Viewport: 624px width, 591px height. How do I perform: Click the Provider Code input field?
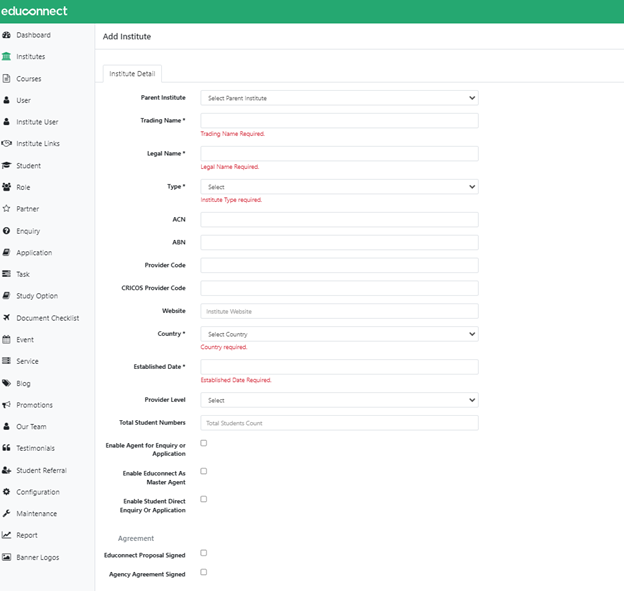point(339,265)
